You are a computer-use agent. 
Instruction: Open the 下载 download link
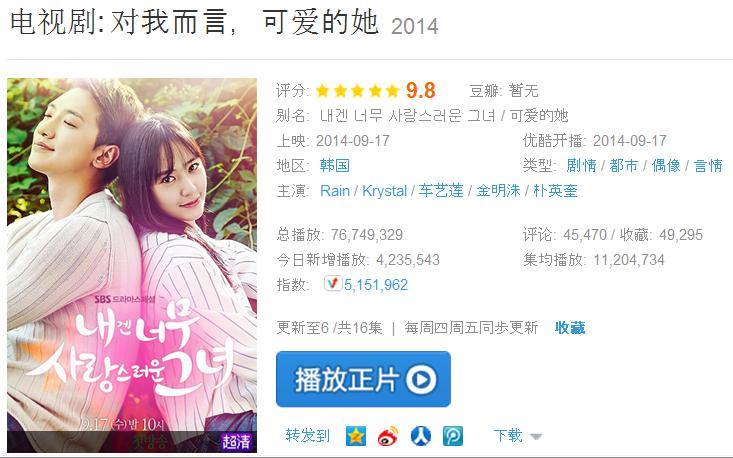click(x=508, y=435)
